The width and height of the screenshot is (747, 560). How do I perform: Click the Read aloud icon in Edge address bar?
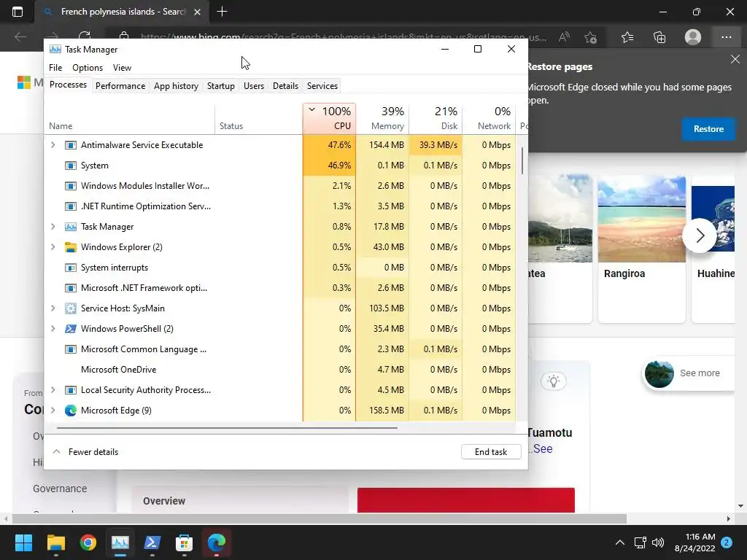564,37
